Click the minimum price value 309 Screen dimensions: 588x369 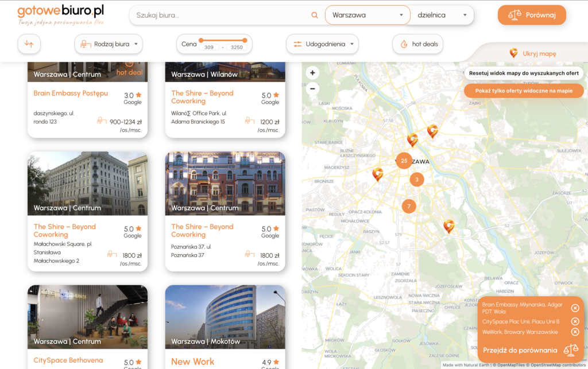(209, 47)
